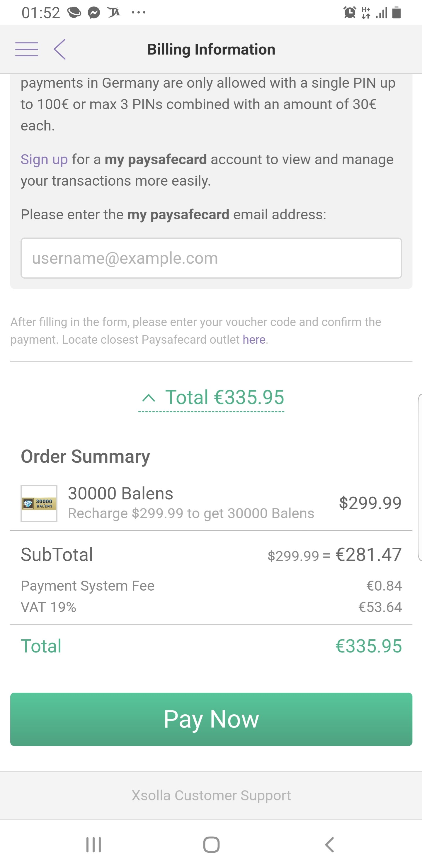Image resolution: width=422 pixels, height=868 pixels.
Task: Tap the three-dots more notifications icon
Action: (x=138, y=13)
